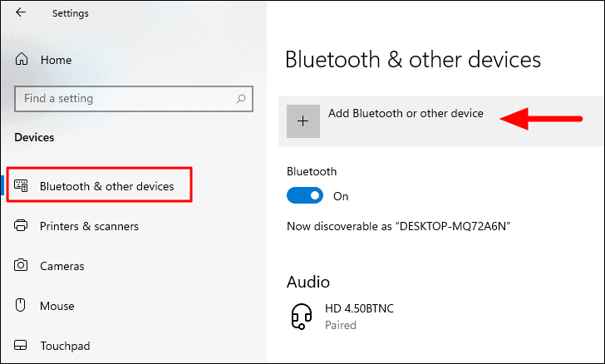Screen dimensions: 605x364
Task: Click the magnifier icon in search box
Action: (241, 99)
